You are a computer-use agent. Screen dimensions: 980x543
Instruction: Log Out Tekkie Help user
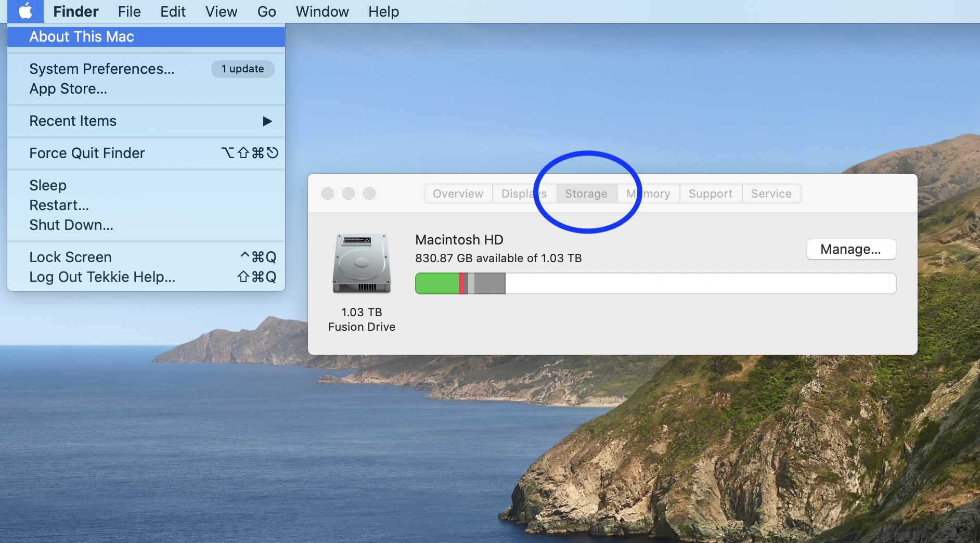pos(146,277)
